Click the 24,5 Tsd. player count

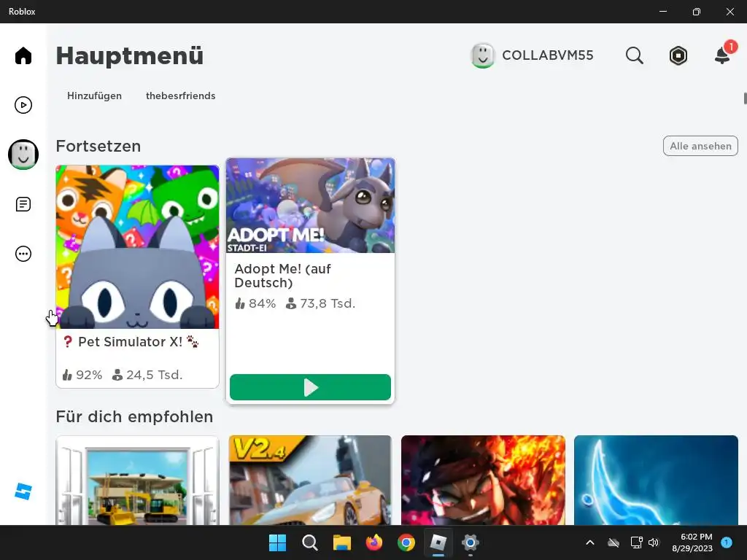(x=147, y=375)
